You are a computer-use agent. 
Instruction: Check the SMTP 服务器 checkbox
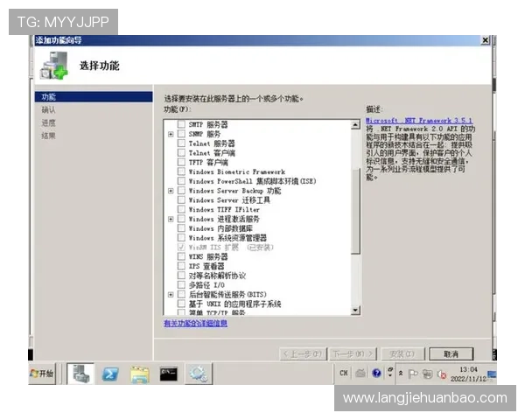click(181, 124)
